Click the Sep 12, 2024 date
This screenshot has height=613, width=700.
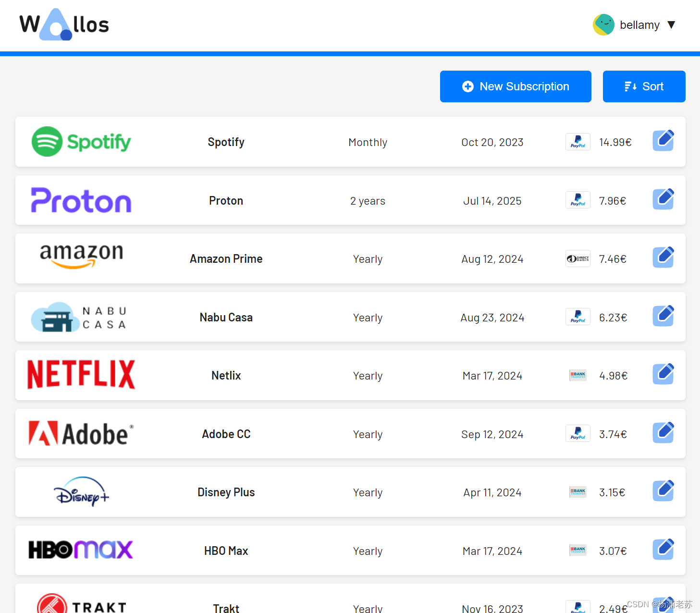(492, 434)
